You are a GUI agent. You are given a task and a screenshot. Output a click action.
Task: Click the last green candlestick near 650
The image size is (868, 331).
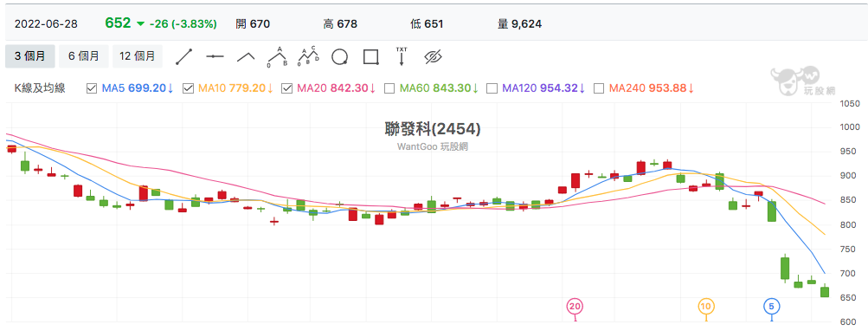click(x=825, y=292)
